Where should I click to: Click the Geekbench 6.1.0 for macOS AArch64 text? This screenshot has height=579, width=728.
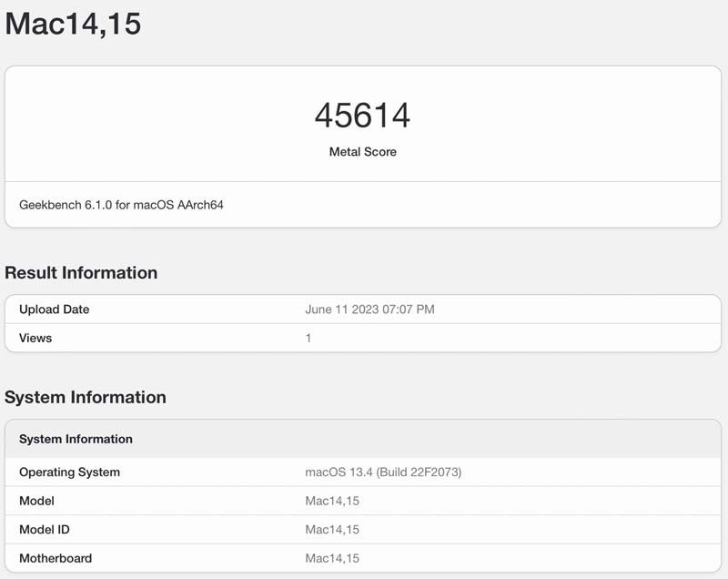click(x=121, y=205)
